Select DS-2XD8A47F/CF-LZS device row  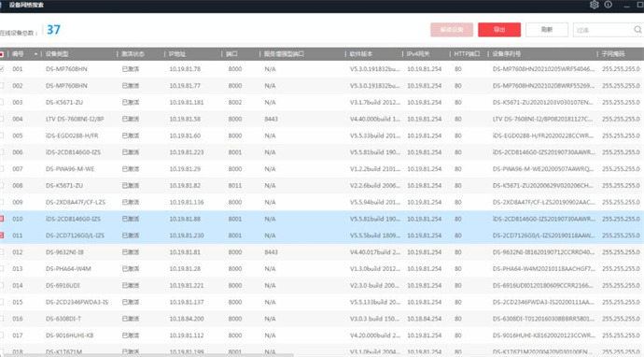click(322, 202)
